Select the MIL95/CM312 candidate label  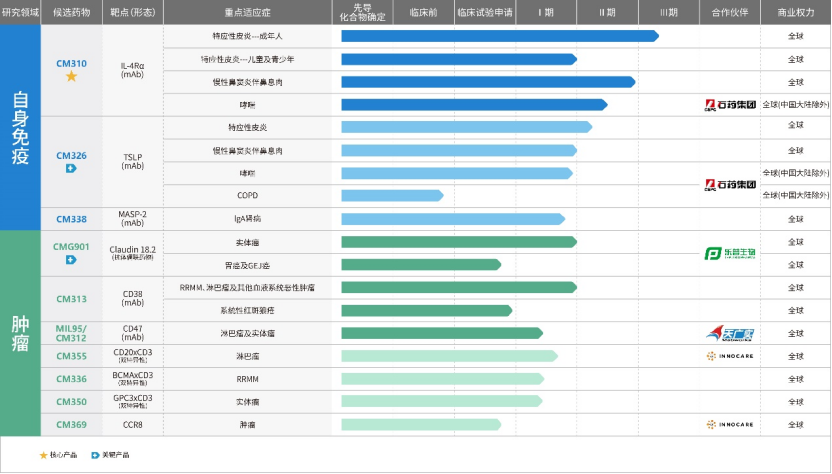71,333
